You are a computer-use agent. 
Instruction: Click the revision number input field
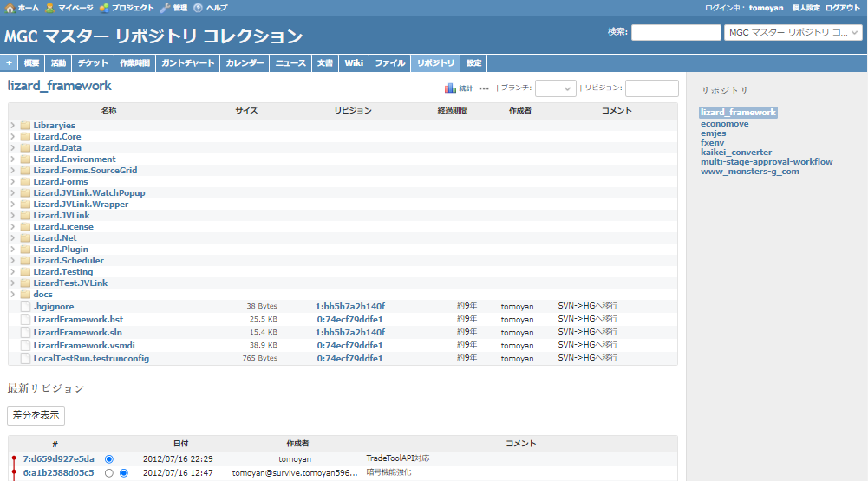click(651, 88)
